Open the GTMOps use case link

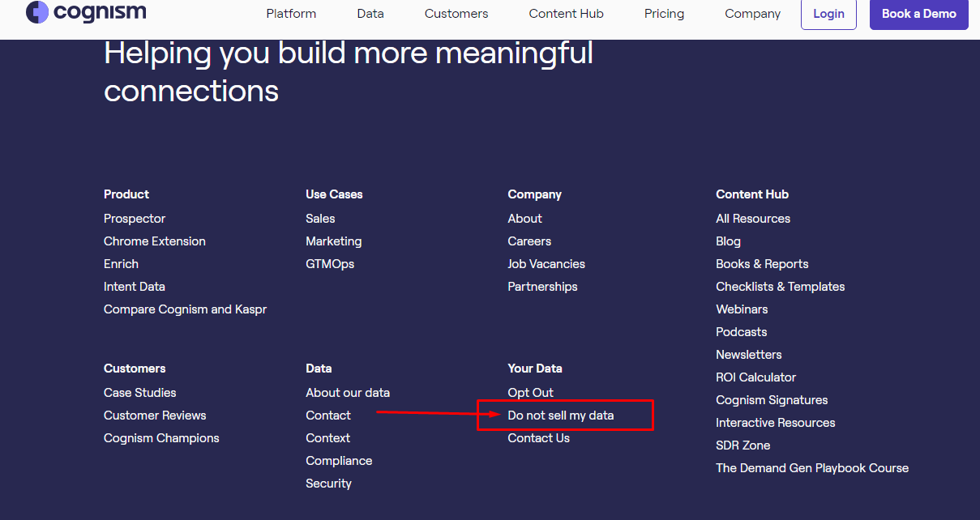coord(330,264)
